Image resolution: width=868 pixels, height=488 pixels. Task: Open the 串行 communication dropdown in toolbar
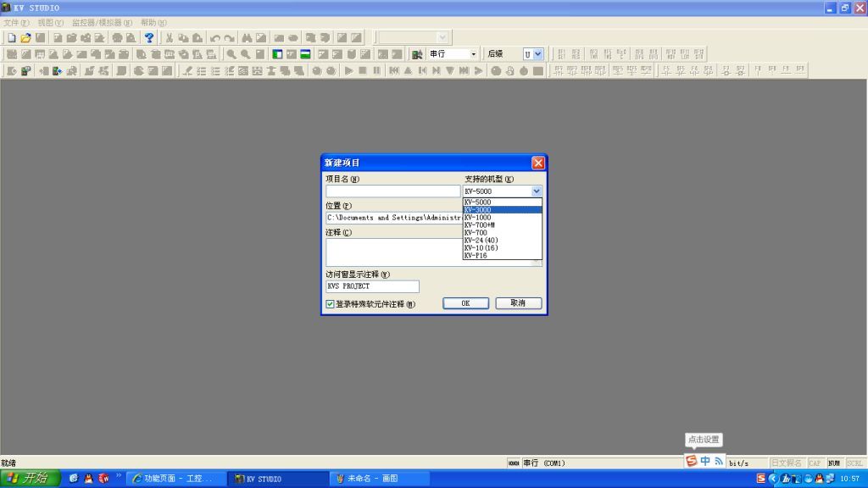(x=474, y=54)
